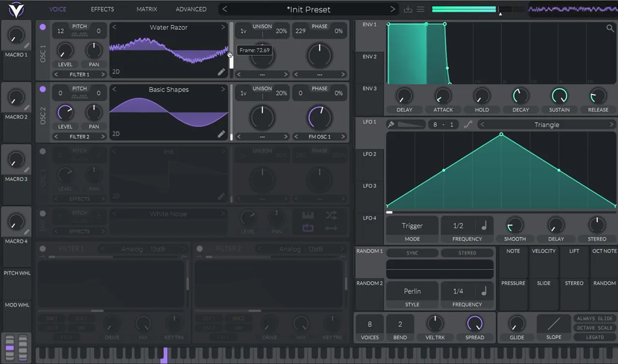Click Macro 3 edit pencil icon

(27, 170)
